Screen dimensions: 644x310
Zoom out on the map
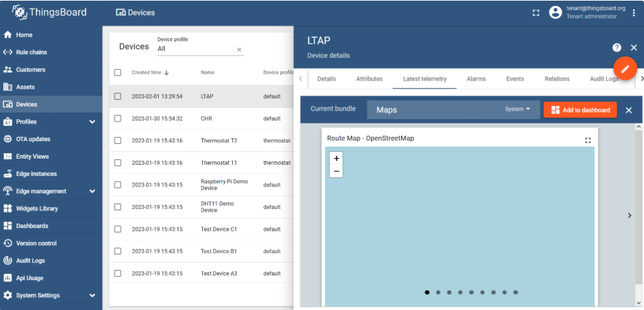(x=337, y=172)
